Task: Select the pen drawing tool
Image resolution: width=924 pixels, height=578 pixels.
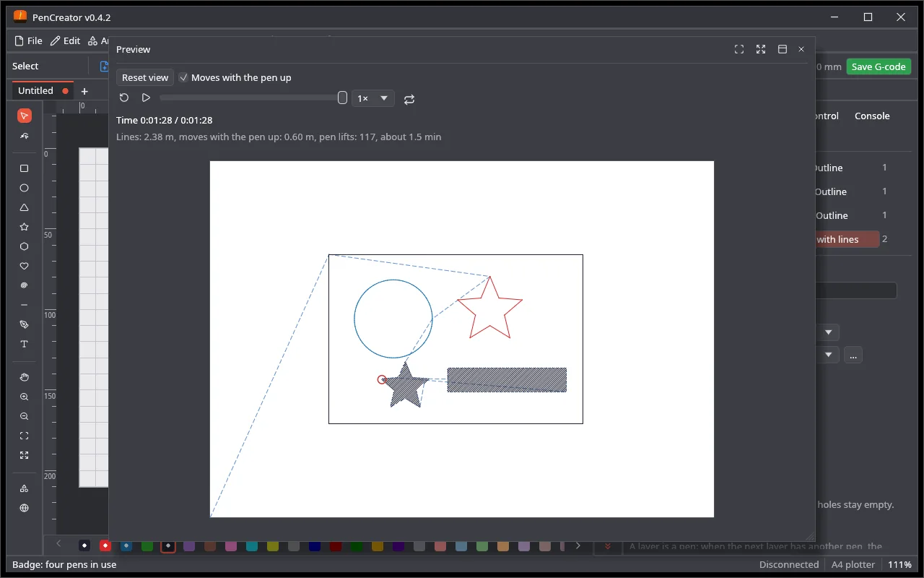Action: click(x=24, y=324)
